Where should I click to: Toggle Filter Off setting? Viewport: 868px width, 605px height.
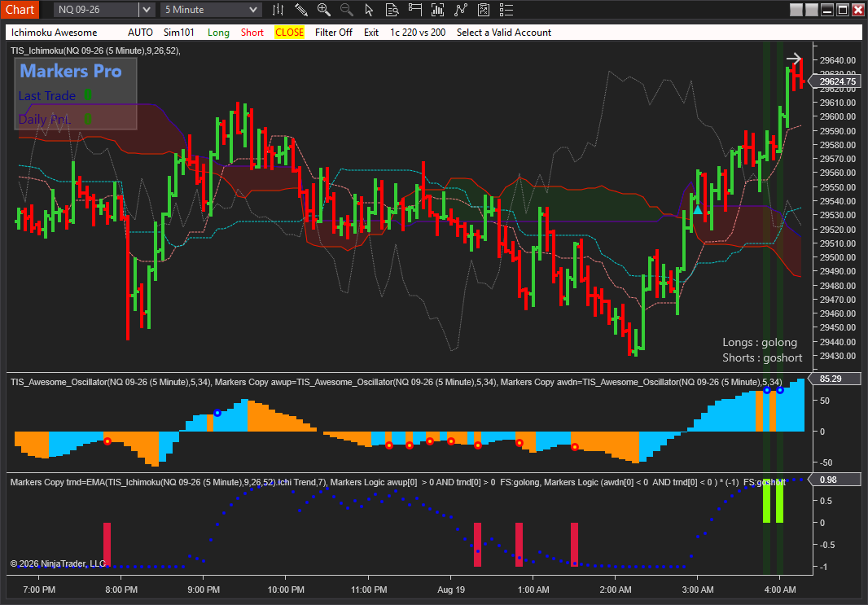[x=333, y=32]
